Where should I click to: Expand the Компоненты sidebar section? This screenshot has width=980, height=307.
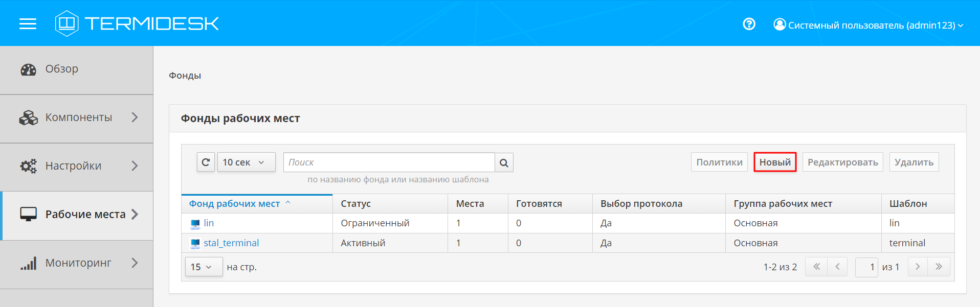77,117
